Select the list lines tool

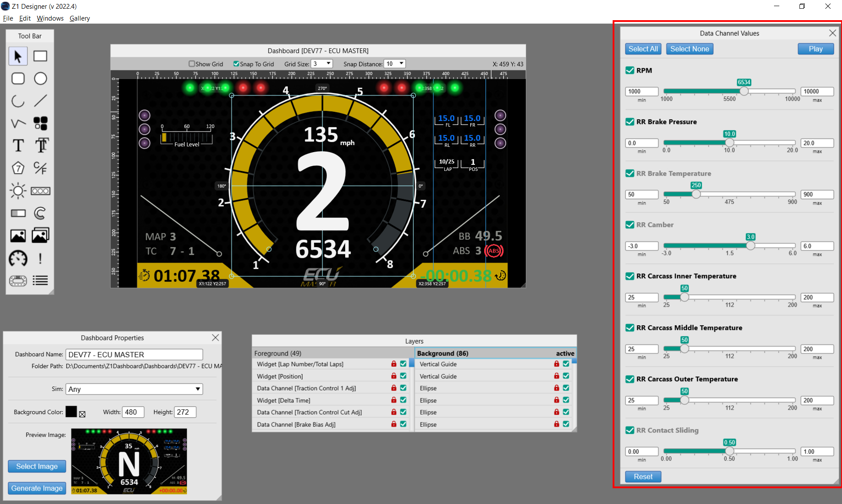coord(40,280)
